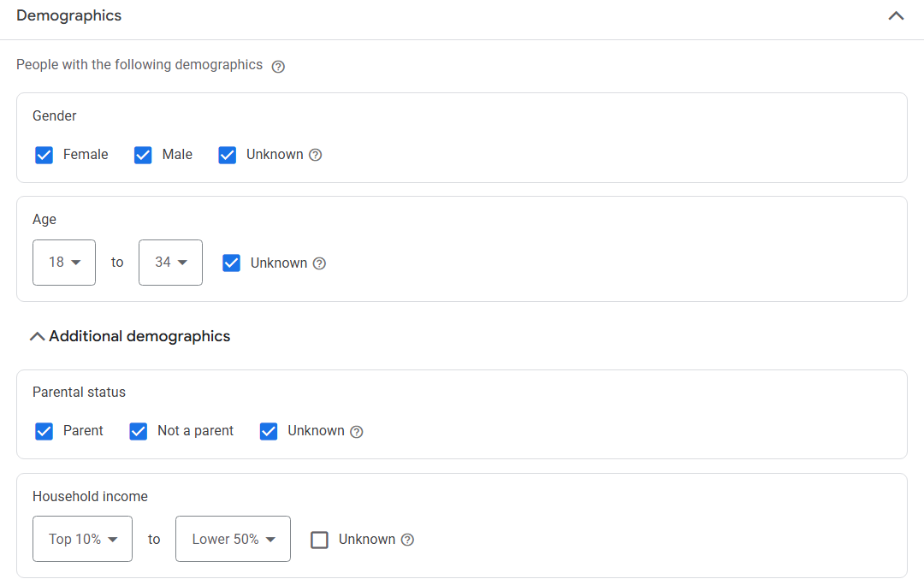Open the upper age limit dropdown showing 34

(x=169, y=263)
